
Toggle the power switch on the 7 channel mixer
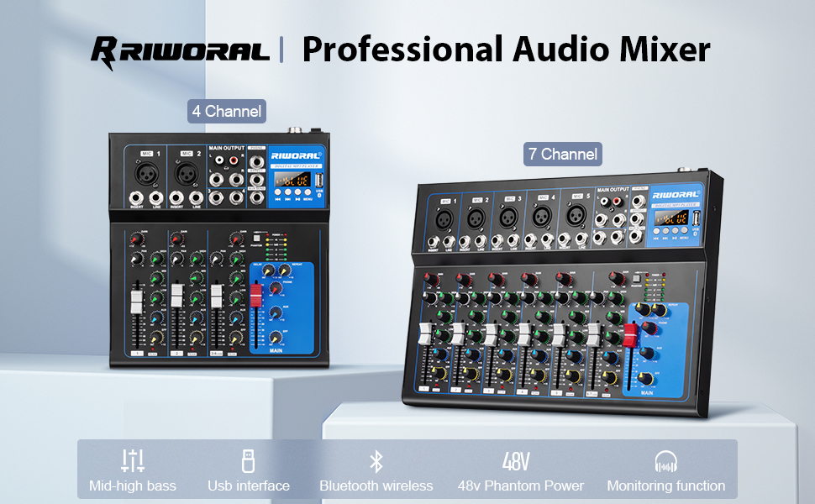coord(637,279)
